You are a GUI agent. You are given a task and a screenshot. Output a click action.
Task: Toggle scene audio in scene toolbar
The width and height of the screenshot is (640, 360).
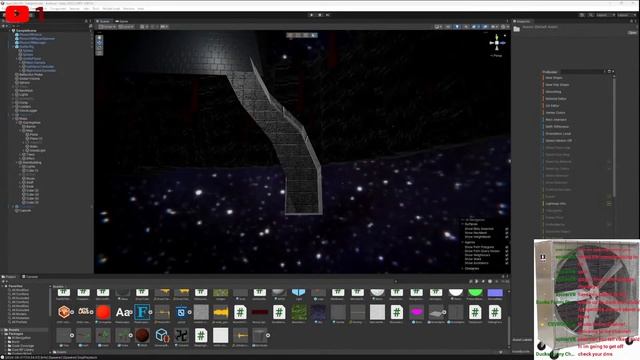(x=466, y=27)
